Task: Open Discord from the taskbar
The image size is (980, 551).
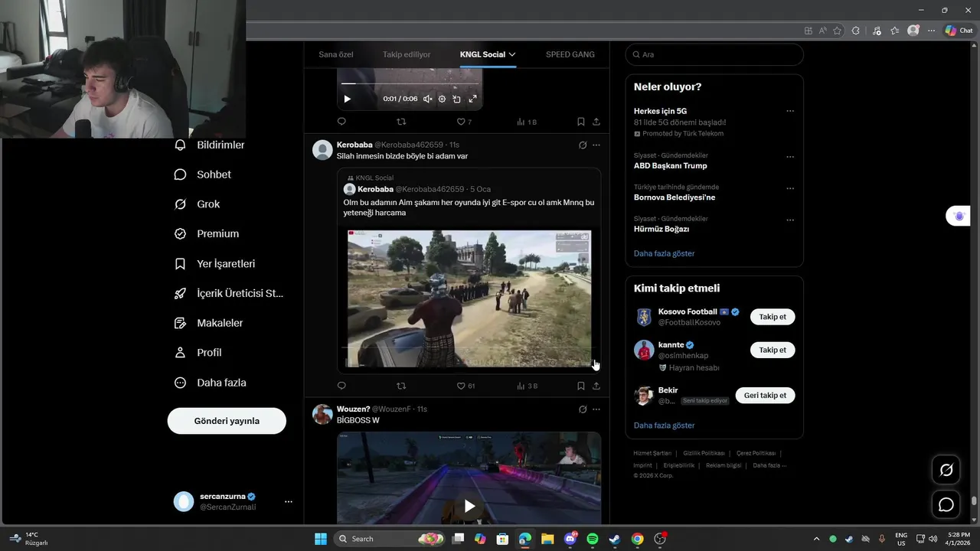Action: click(x=570, y=539)
